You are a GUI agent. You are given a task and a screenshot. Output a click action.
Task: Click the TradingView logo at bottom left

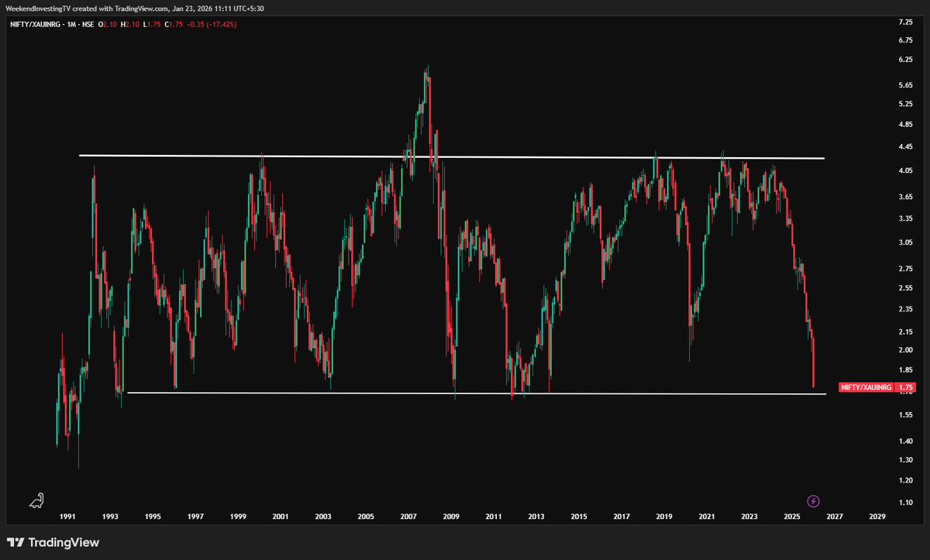pyautogui.click(x=53, y=543)
